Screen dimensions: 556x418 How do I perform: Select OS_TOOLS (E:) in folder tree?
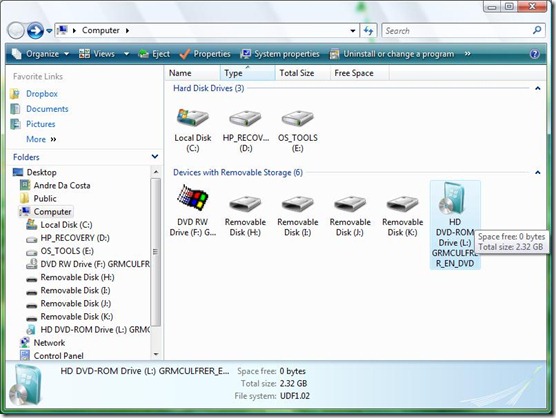[x=67, y=251]
